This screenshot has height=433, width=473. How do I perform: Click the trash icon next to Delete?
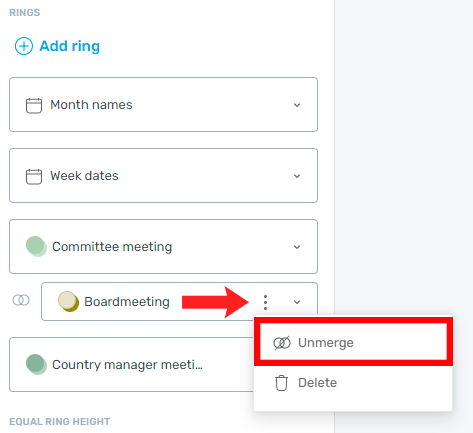click(281, 383)
